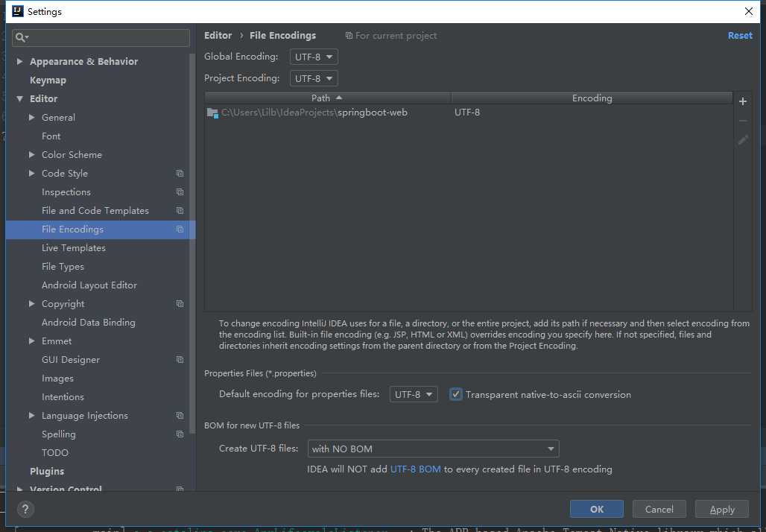Expand the Emmet node
The height and width of the screenshot is (532, 766).
click(32, 341)
